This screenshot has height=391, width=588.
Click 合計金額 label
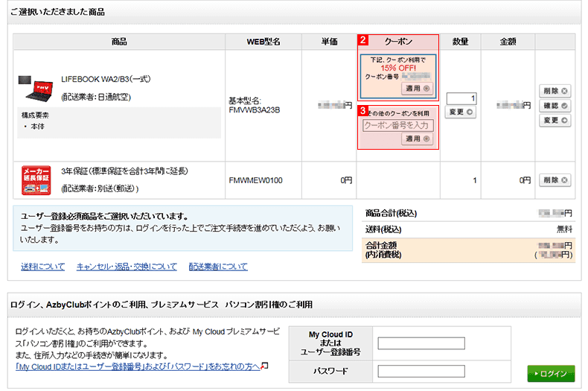click(381, 246)
